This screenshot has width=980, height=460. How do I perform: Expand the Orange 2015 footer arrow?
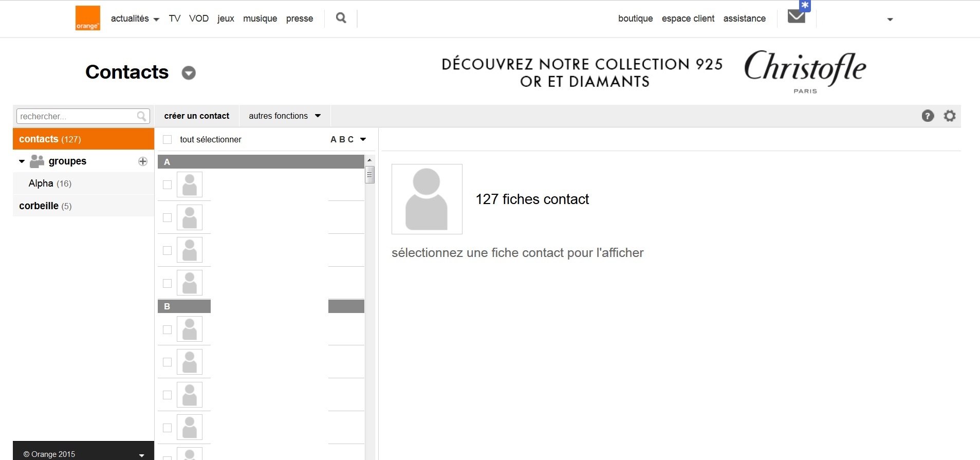pos(142,455)
